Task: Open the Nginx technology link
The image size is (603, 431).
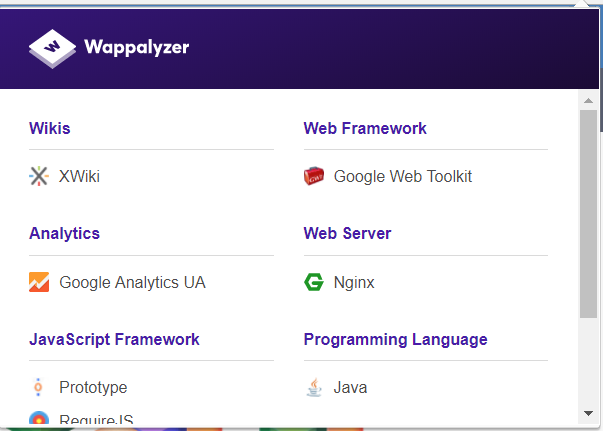Action: click(x=354, y=282)
